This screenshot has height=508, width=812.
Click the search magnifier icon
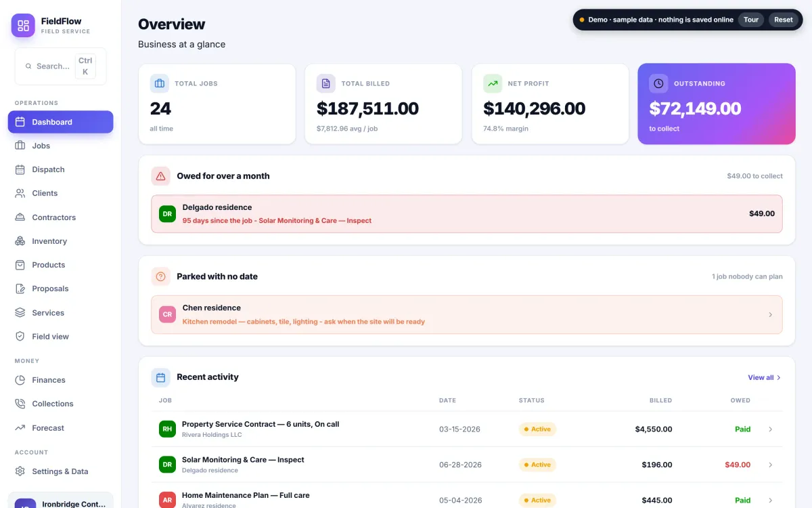(x=28, y=66)
